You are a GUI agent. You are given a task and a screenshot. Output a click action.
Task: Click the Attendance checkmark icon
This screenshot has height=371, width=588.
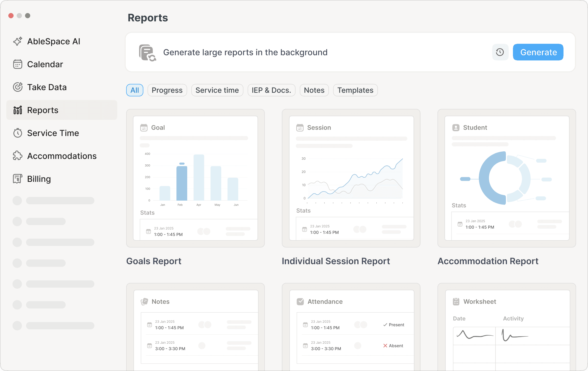[300, 302]
